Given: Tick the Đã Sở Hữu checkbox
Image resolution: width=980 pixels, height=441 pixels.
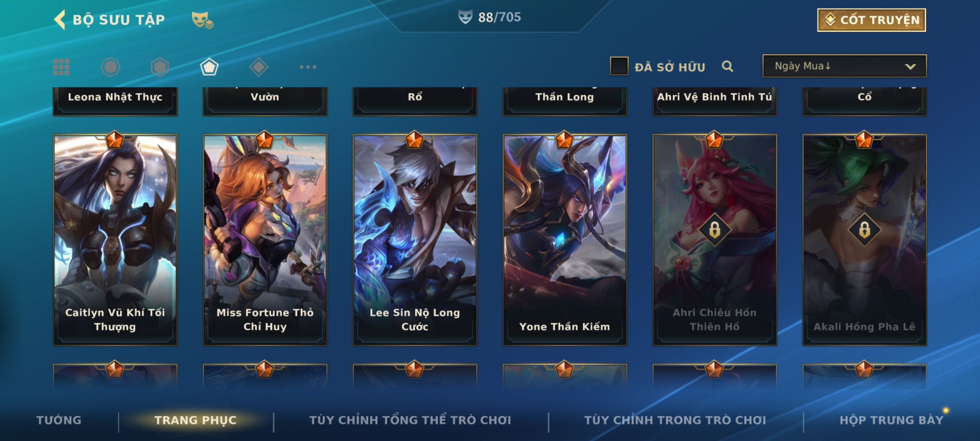Looking at the screenshot, I should pos(619,66).
